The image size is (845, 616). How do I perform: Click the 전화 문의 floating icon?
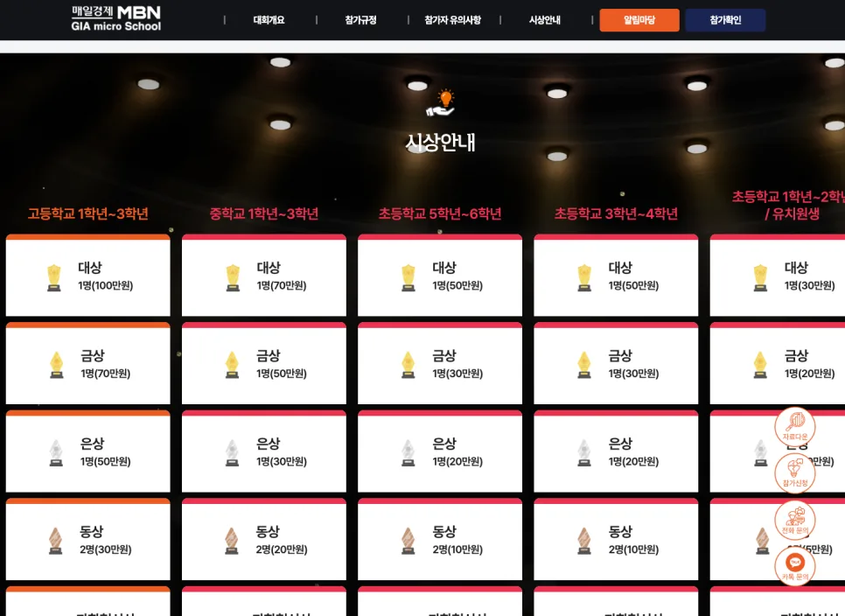point(795,520)
